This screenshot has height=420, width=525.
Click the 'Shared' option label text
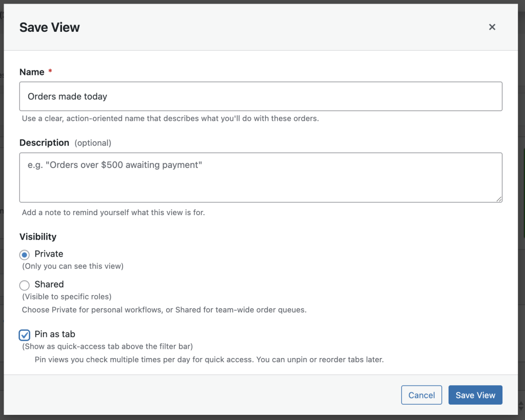(49, 285)
